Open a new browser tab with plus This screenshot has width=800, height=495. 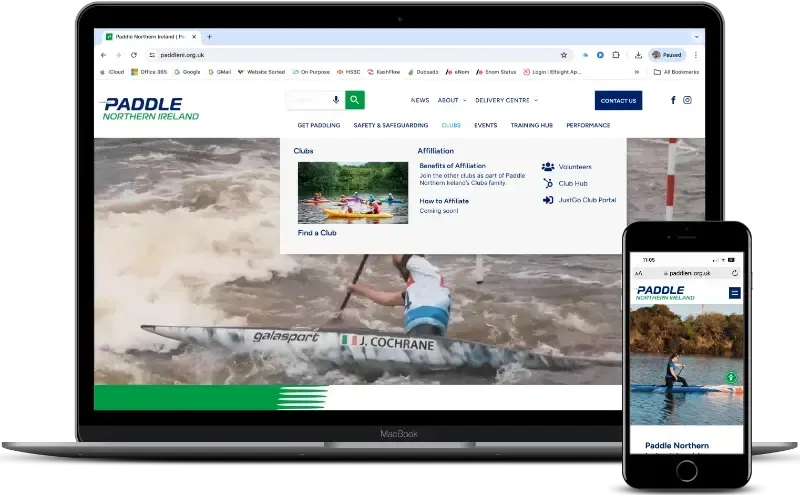pos(209,37)
